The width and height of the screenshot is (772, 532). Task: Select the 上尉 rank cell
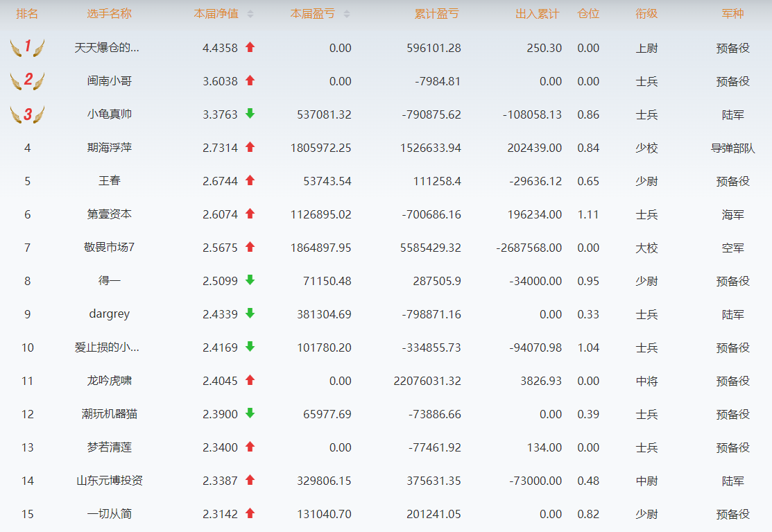[646, 49]
